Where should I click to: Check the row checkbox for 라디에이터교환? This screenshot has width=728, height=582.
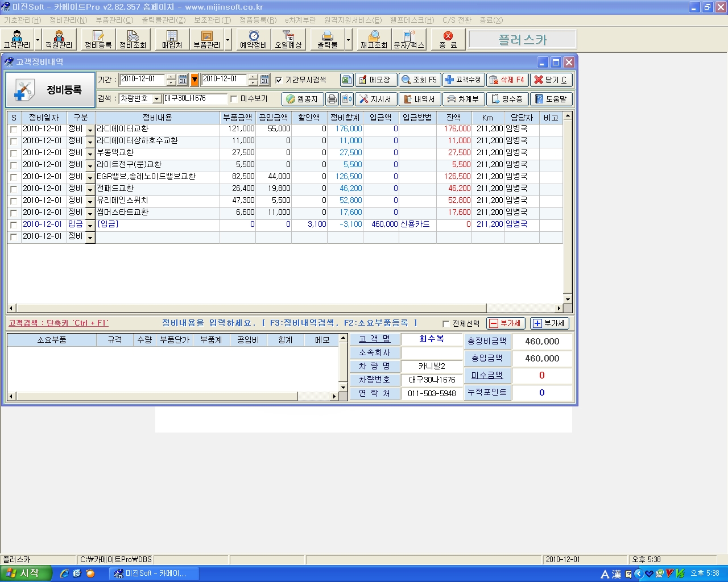pyautogui.click(x=14, y=130)
